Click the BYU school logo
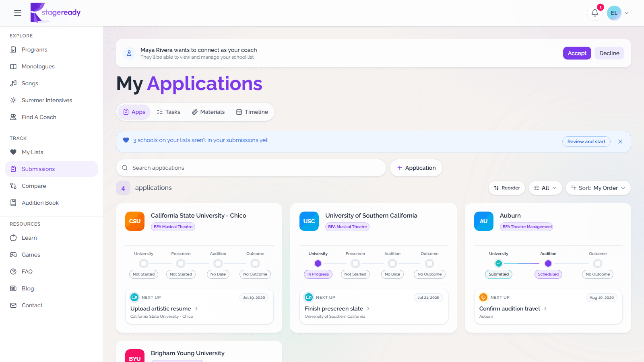The image size is (644, 362). [135, 356]
